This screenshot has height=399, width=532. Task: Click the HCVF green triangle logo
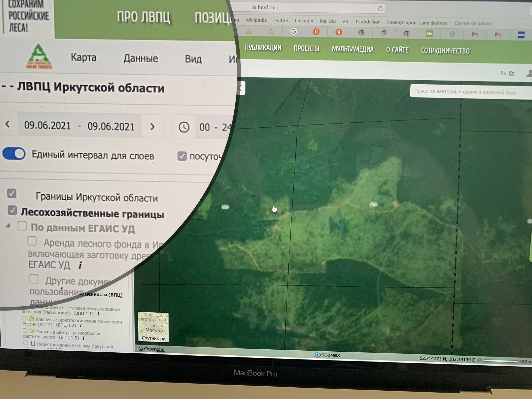click(x=39, y=56)
